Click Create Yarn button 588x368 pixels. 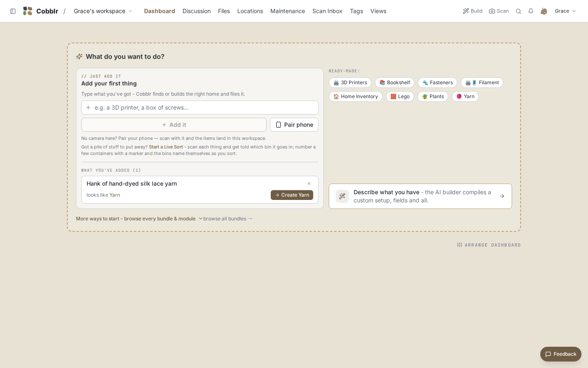pos(292,195)
